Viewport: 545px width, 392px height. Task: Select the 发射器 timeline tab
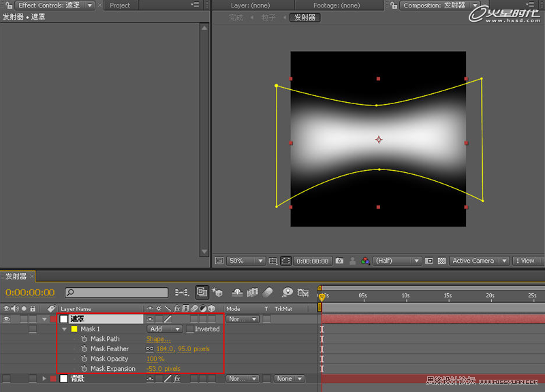pos(16,276)
